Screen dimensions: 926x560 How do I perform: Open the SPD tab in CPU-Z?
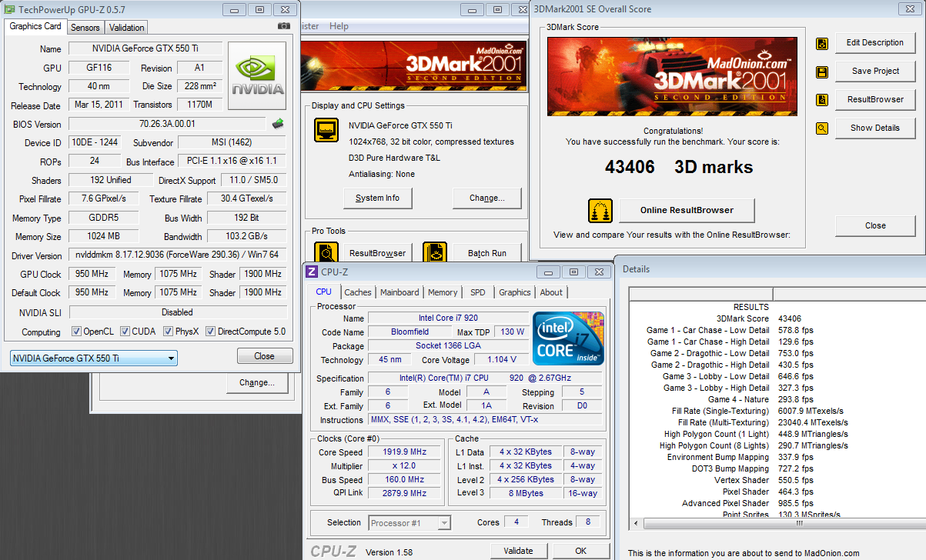[x=478, y=292]
